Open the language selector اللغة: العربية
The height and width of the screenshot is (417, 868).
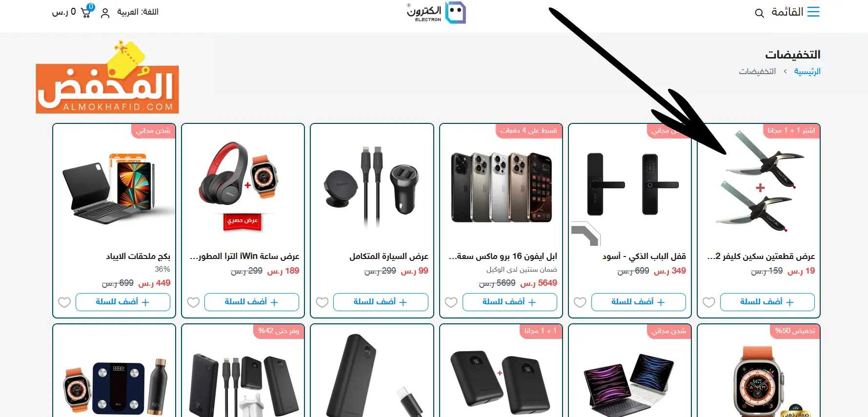pos(138,12)
